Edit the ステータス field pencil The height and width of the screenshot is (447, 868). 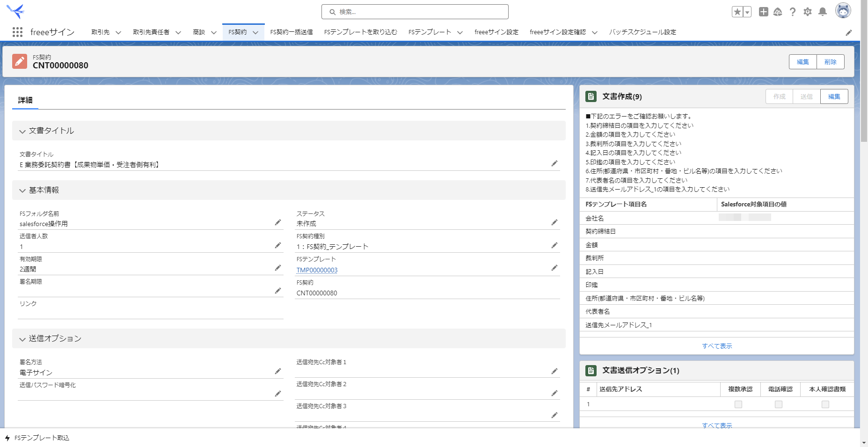tap(554, 222)
